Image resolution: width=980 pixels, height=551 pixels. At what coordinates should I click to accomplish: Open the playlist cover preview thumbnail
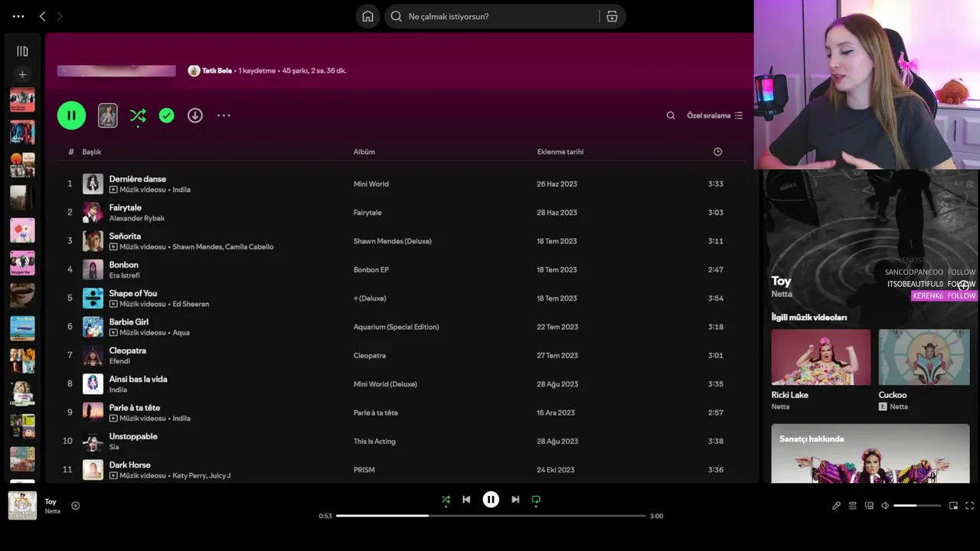pyautogui.click(x=108, y=116)
